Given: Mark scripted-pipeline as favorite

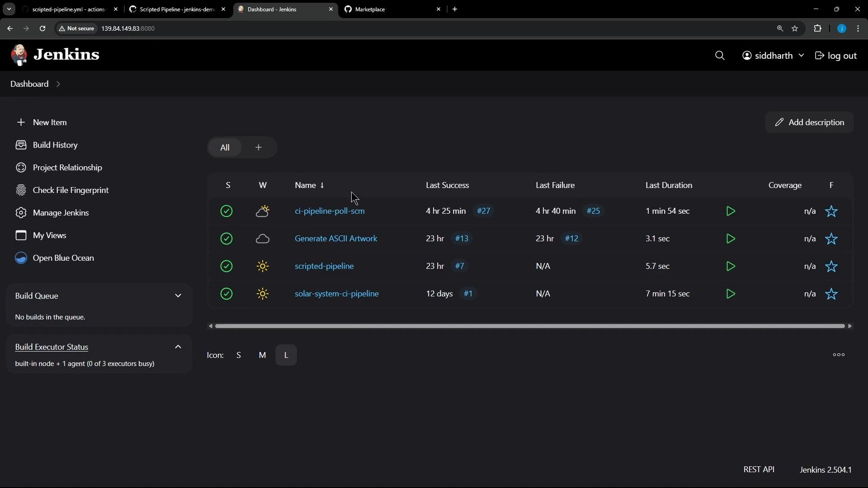Looking at the screenshot, I should point(831,266).
